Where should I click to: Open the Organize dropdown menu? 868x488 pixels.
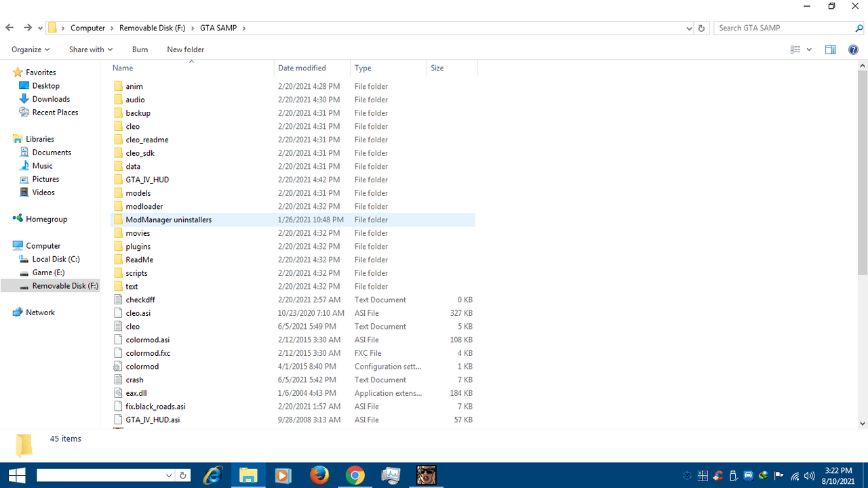pyautogui.click(x=31, y=49)
